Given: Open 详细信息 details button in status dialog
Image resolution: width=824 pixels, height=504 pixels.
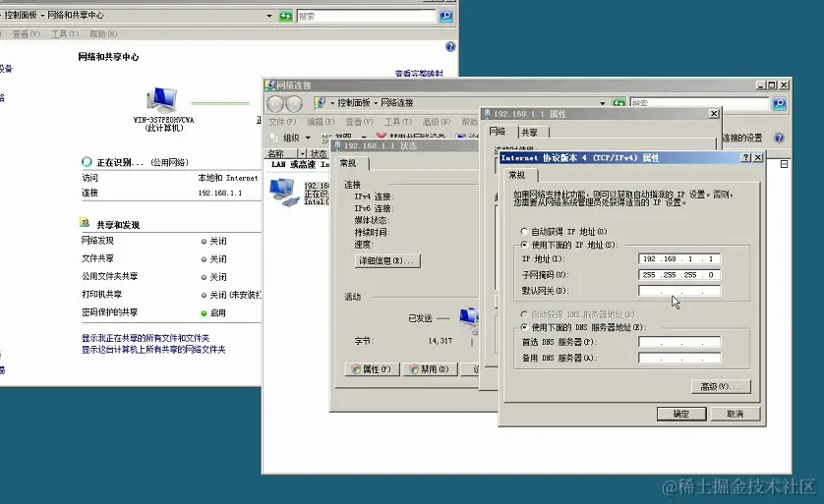Looking at the screenshot, I should [387, 261].
